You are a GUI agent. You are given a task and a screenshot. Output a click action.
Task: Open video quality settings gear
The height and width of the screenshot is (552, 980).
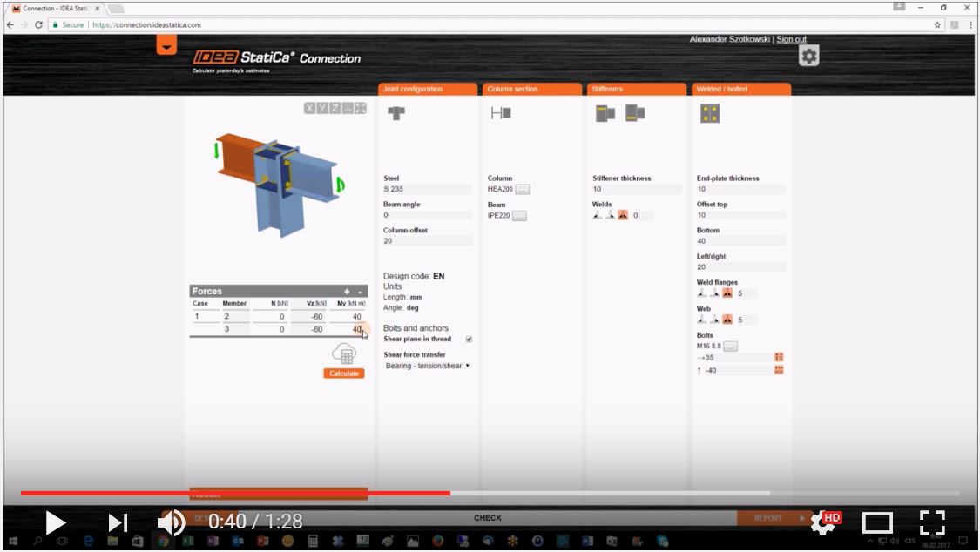(824, 522)
